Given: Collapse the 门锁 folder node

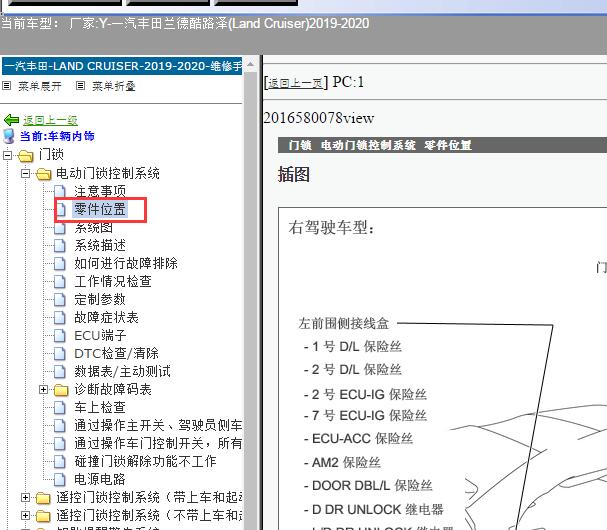Looking at the screenshot, I should pyautogui.click(x=7, y=155).
